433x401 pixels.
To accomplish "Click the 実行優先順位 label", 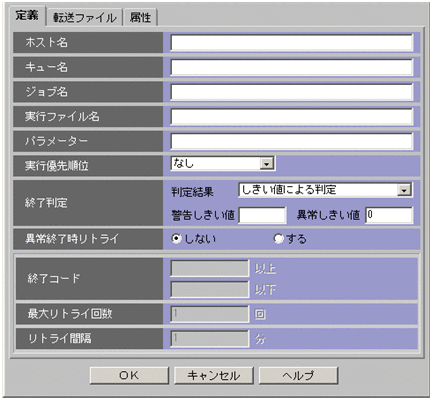I will pos(57,166).
